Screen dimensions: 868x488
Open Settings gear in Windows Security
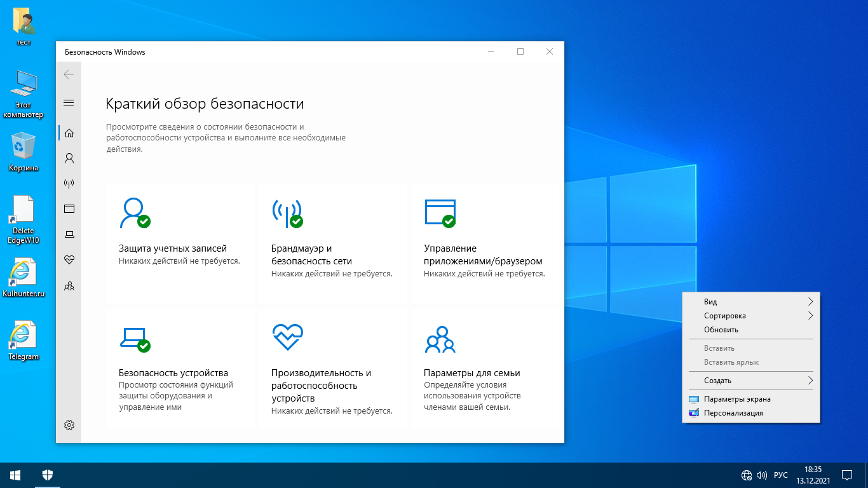point(69,425)
